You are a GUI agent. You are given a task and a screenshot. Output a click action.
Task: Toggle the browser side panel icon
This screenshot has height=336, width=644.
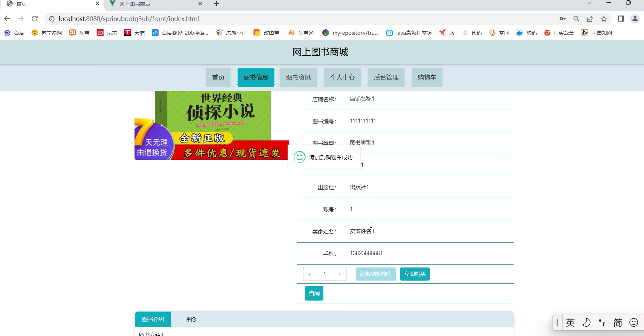[x=621, y=19]
